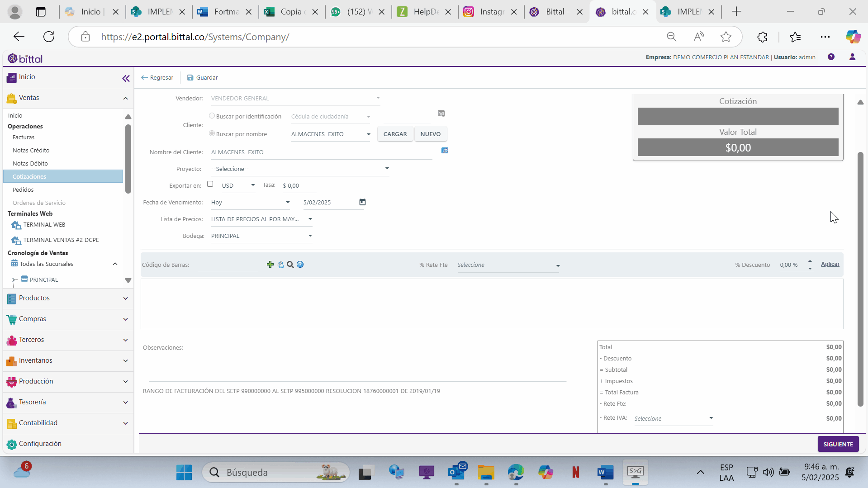
Task: Select Buscar por nombre radio button
Action: tap(212, 133)
